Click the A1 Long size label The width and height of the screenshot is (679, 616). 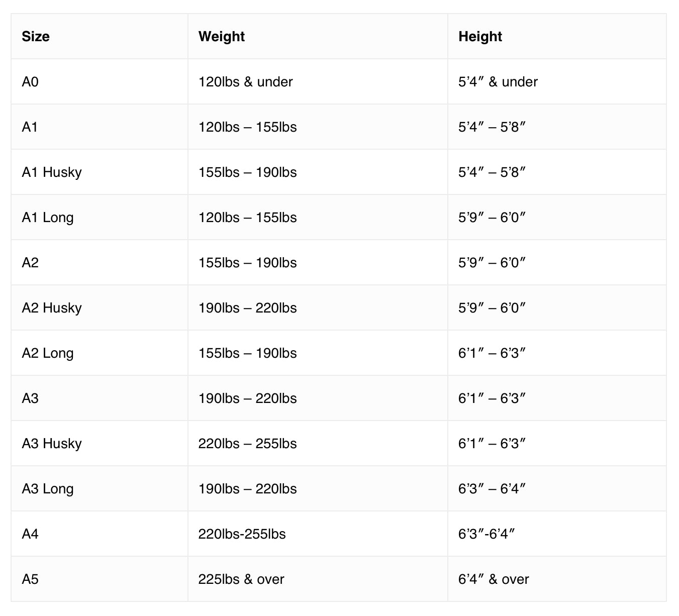click(x=48, y=218)
